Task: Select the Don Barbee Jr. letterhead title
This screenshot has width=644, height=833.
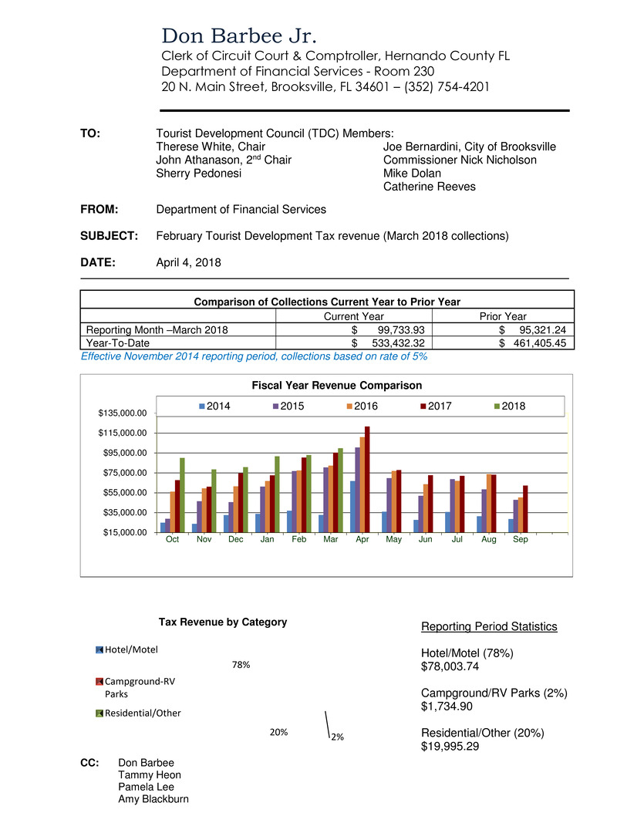Action: pos(240,36)
